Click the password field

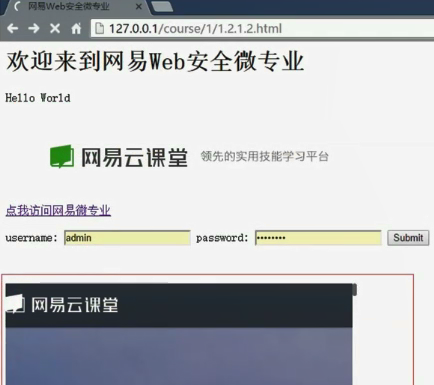click(318, 238)
